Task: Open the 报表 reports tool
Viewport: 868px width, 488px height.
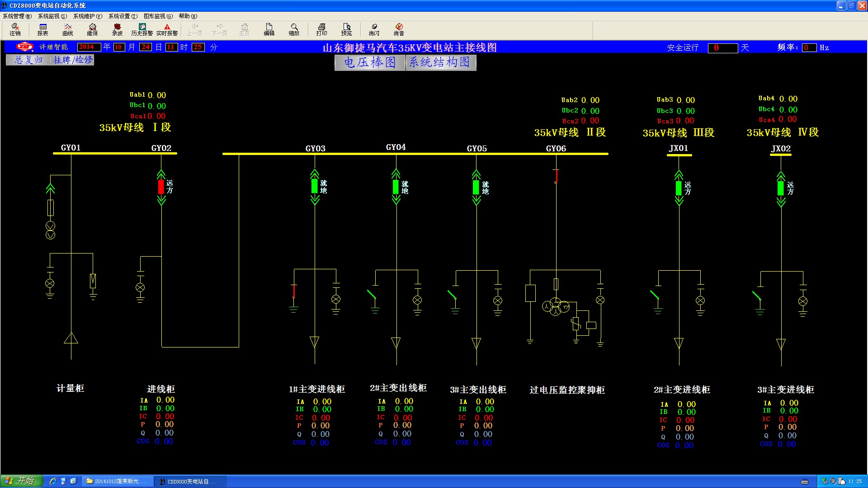Action: point(42,29)
